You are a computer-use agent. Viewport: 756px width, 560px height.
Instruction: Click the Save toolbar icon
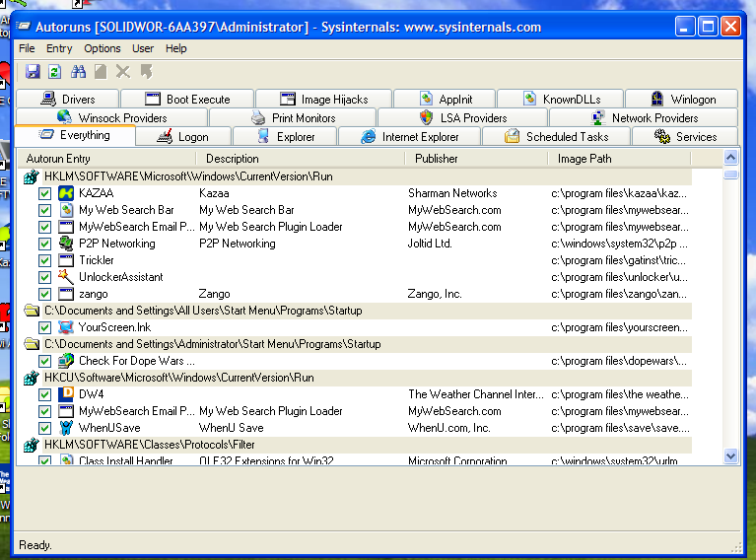tap(33, 72)
